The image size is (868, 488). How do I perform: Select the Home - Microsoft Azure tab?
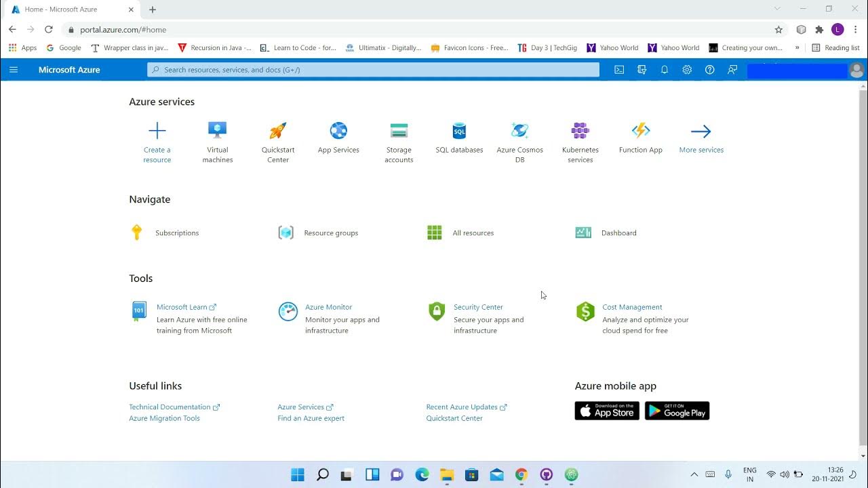coord(73,9)
